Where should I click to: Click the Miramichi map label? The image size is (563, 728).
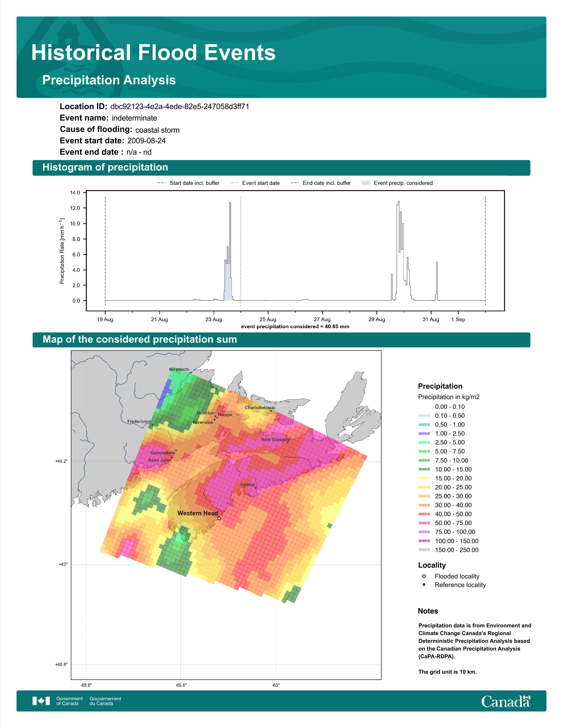[x=179, y=369]
